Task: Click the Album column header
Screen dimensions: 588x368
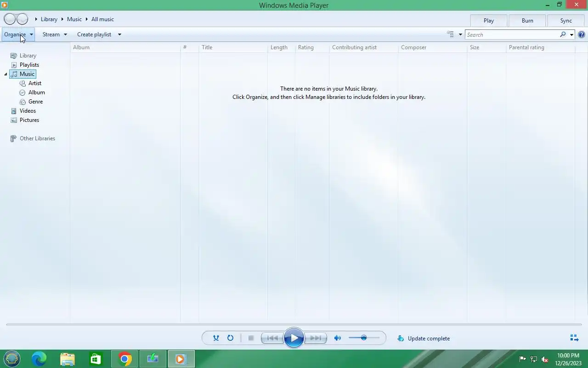Action: [125, 47]
